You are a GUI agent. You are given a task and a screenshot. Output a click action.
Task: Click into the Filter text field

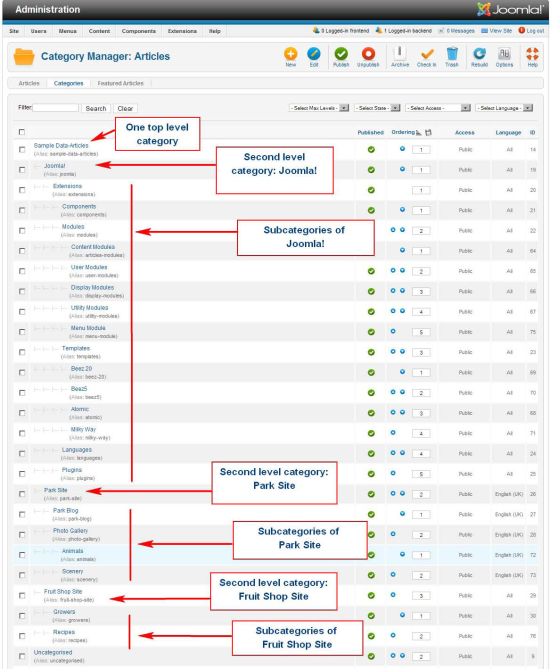coord(55,108)
